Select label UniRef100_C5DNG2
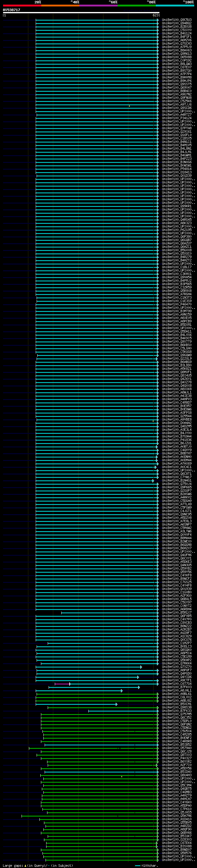Viewport: 197px width, 868px height. point(176,728)
